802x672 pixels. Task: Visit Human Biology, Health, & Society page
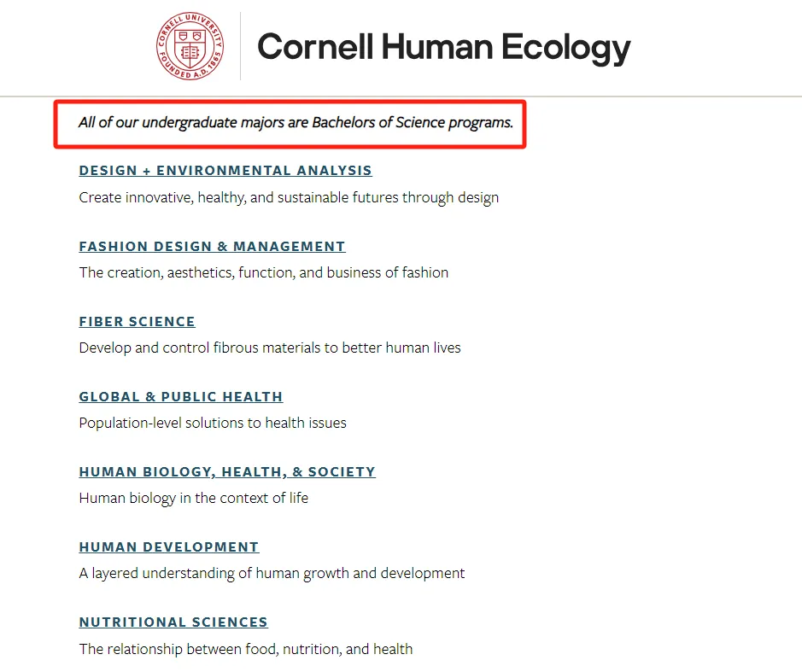point(227,471)
